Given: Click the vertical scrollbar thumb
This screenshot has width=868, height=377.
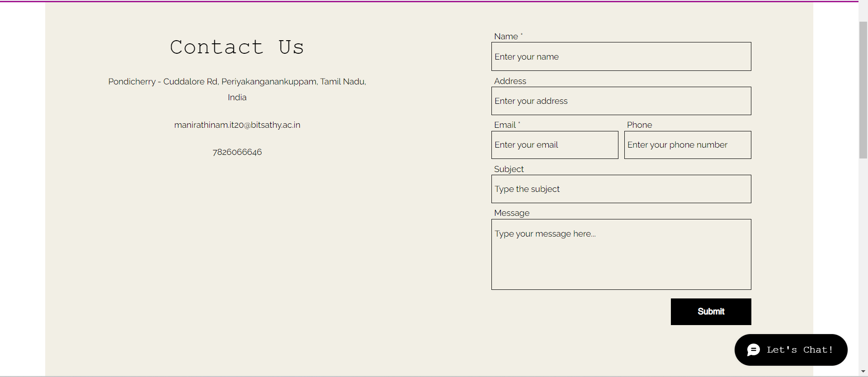Looking at the screenshot, I should [x=863, y=90].
